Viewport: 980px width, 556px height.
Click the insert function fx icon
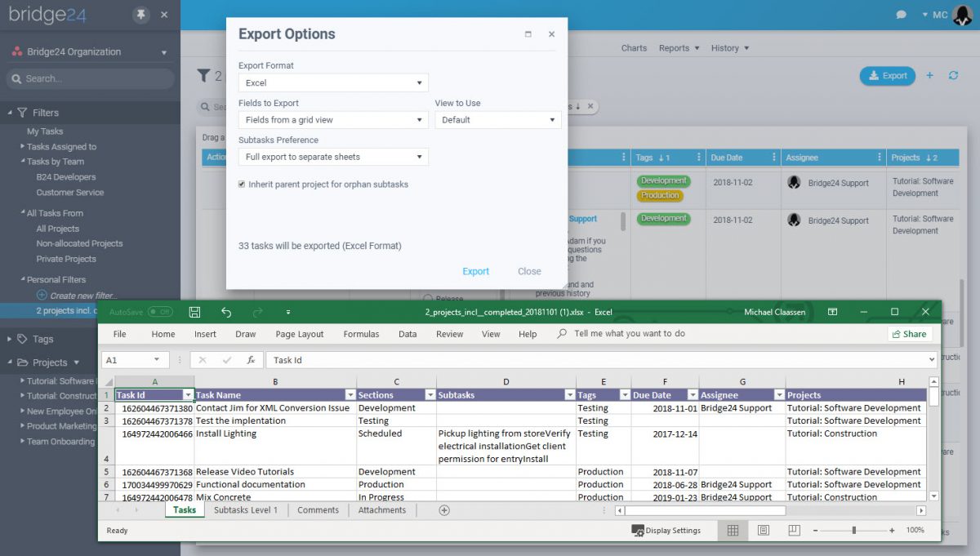(251, 360)
